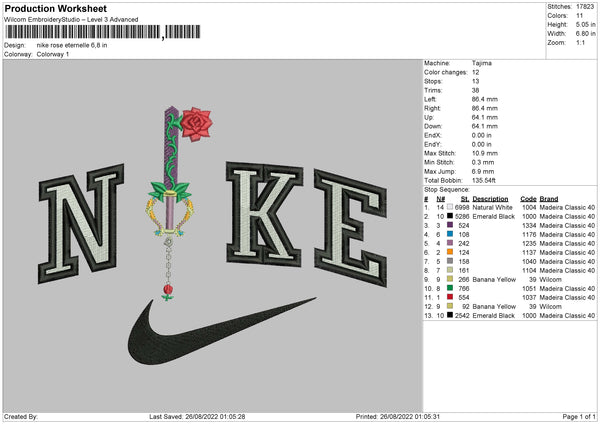Click the 'EndX:' label

click(x=433, y=135)
